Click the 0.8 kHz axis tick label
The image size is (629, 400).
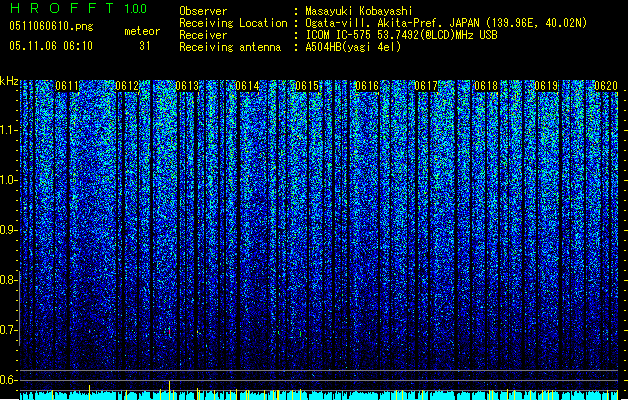pyautogui.click(x=8, y=280)
